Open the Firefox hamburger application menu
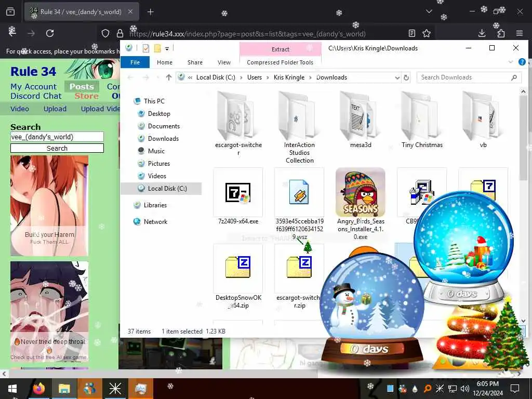The height and width of the screenshot is (399, 532). [520, 33]
